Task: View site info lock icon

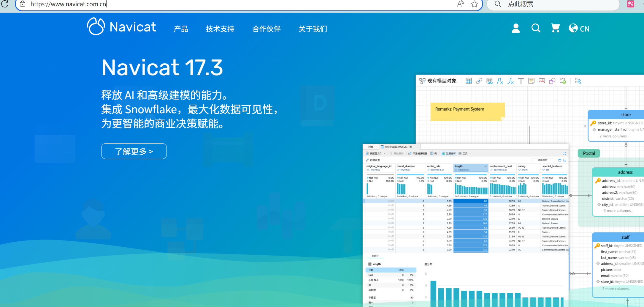Action: click(23, 4)
